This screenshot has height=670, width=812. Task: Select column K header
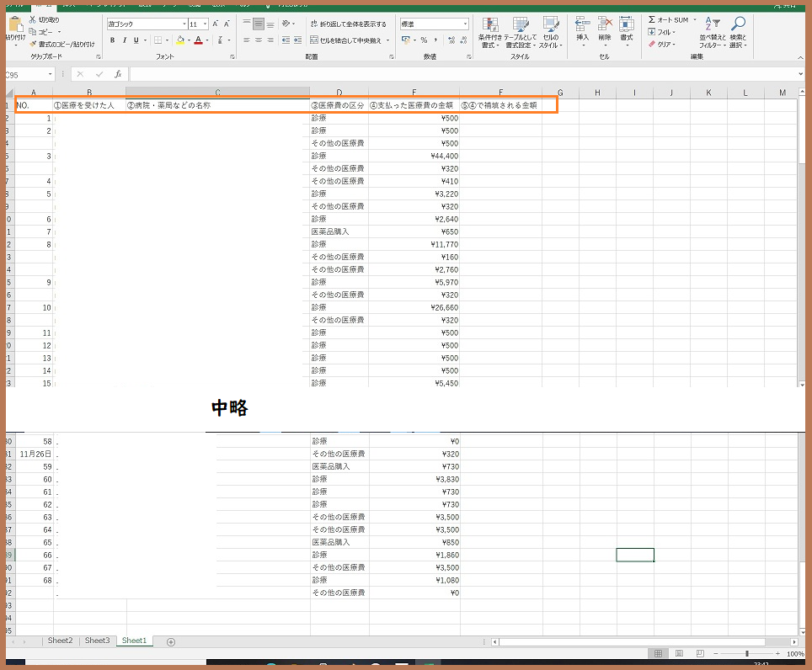(x=708, y=93)
